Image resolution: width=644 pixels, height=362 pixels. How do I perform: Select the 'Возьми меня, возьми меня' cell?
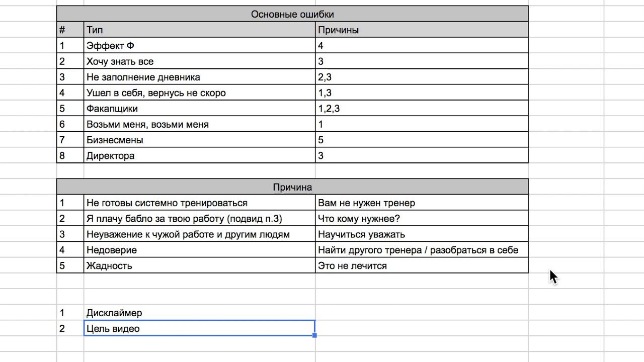pos(200,124)
